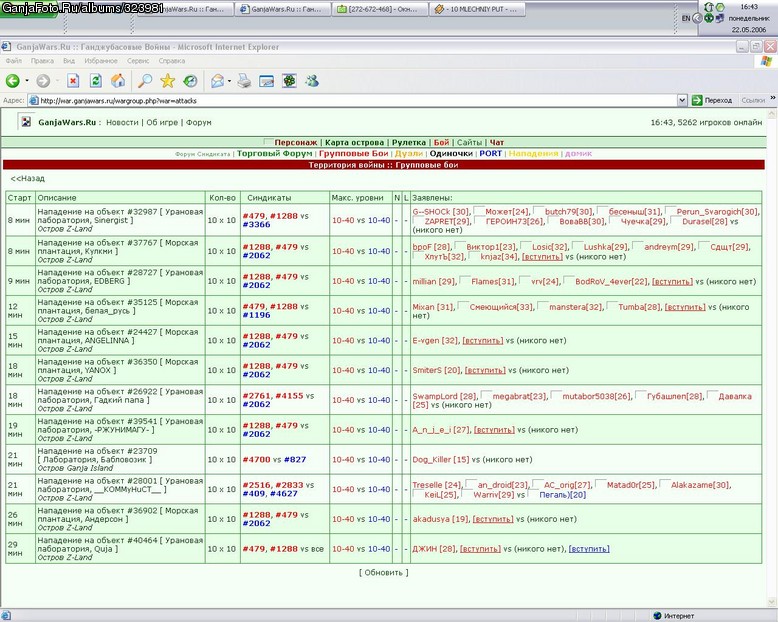The width and height of the screenshot is (778, 622).
Task: Open Групповые Бои link
Action: click(354, 153)
